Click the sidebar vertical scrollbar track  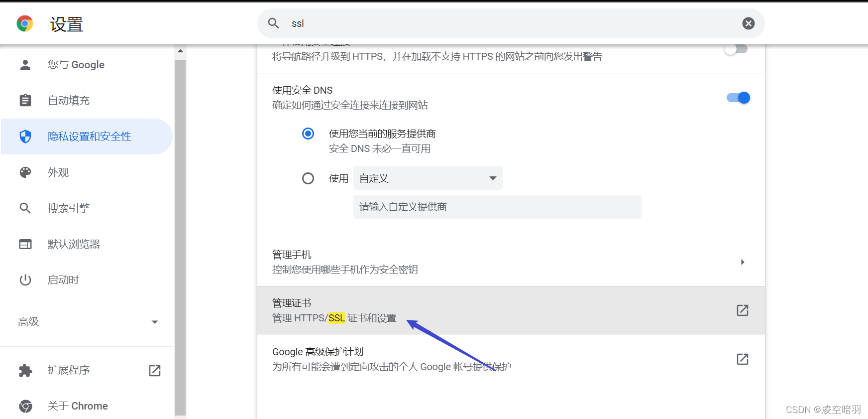tap(180, 238)
